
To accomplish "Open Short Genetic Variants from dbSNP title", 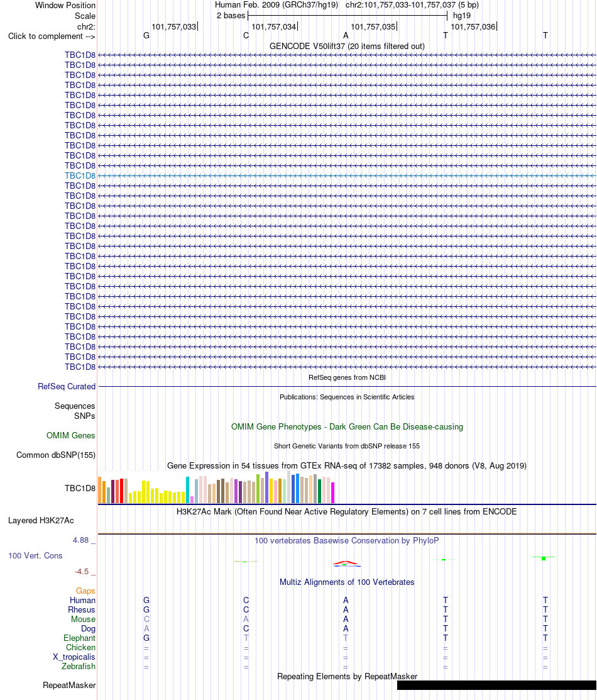I will click(347, 446).
